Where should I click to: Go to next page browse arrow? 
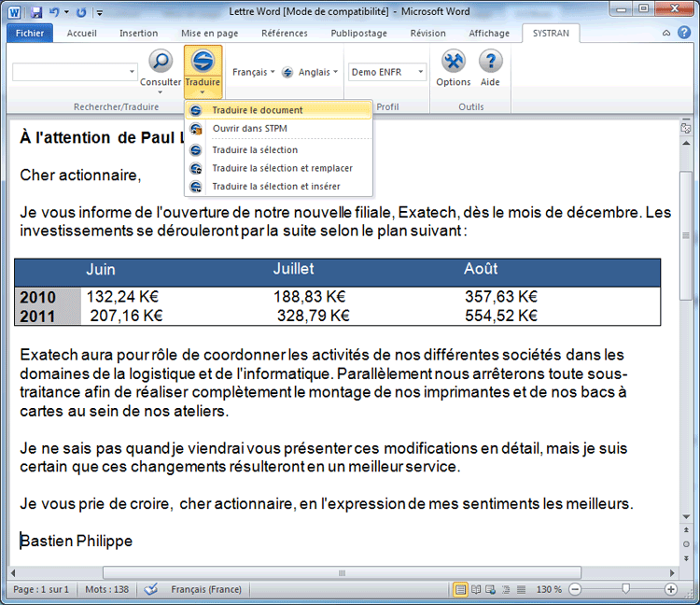tap(686, 558)
